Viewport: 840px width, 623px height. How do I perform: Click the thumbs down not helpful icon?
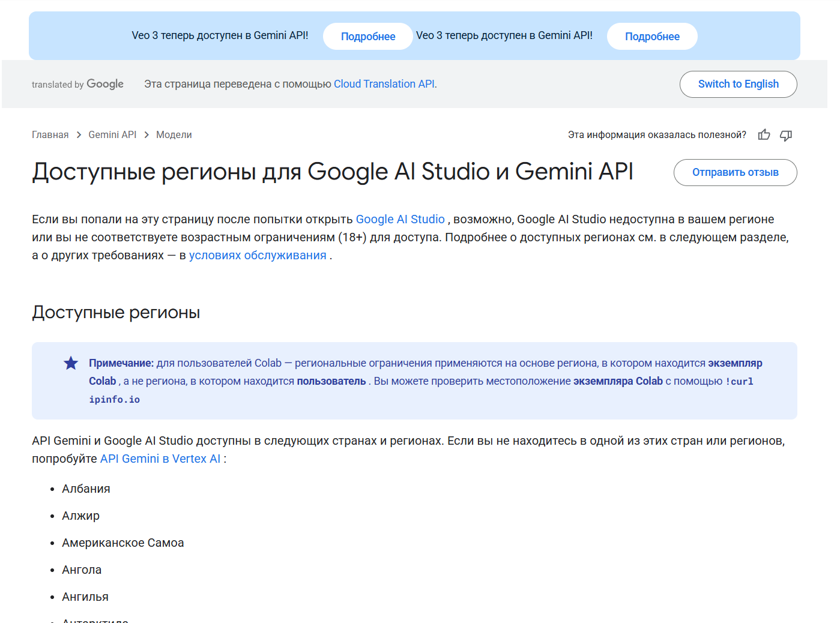click(x=786, y=135)
